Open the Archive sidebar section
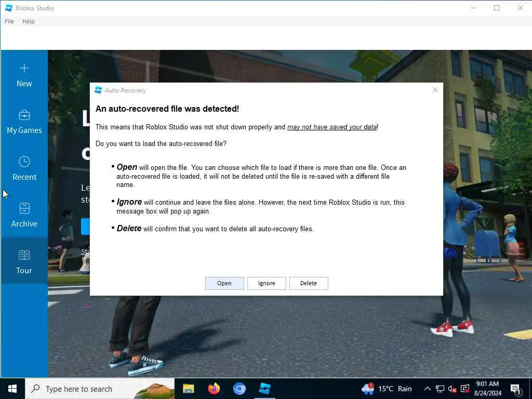 coord(24,216)
